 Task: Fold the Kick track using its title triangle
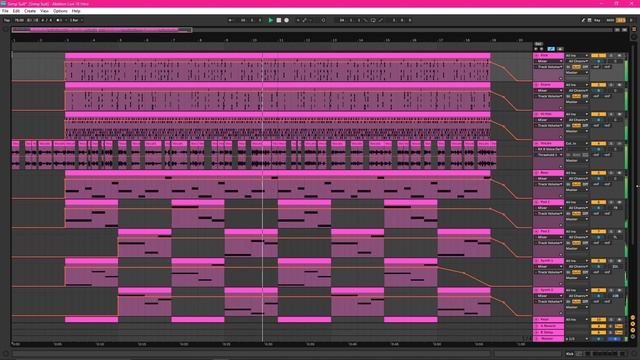pyautogui.click(x=537, y=55)
